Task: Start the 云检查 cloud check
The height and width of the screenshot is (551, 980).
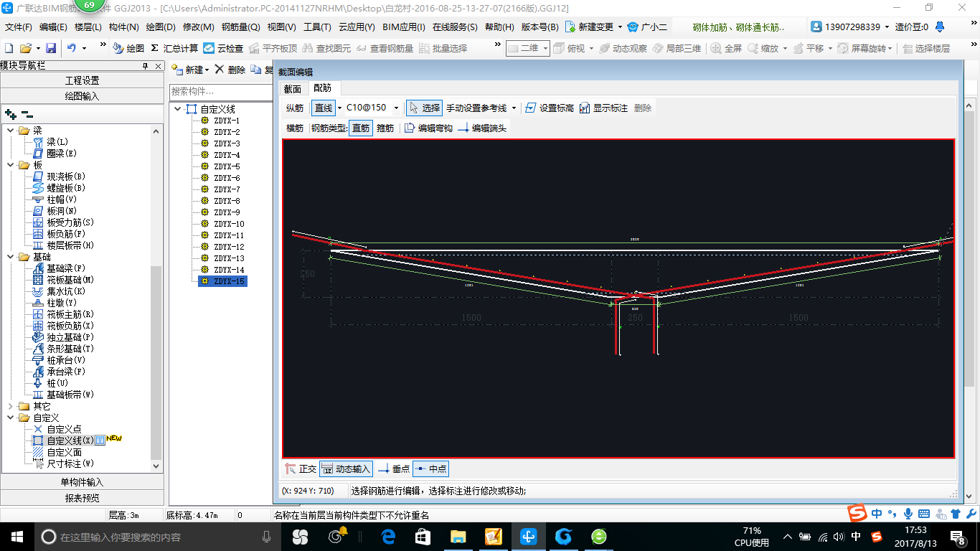Action: pos(223,48)
